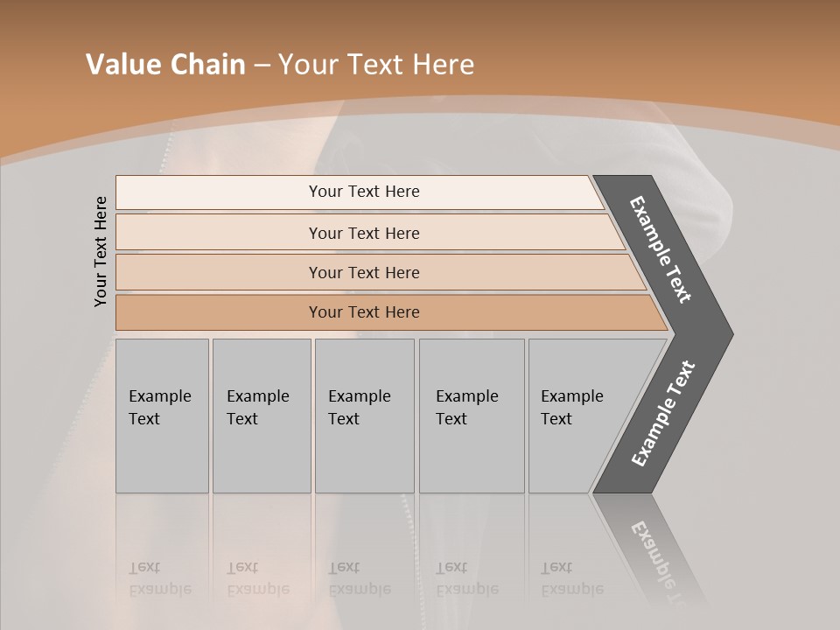Click the darkest orange "Your Text Here" bar
Viewport: 840px width, 630px height.
[364, 312]
